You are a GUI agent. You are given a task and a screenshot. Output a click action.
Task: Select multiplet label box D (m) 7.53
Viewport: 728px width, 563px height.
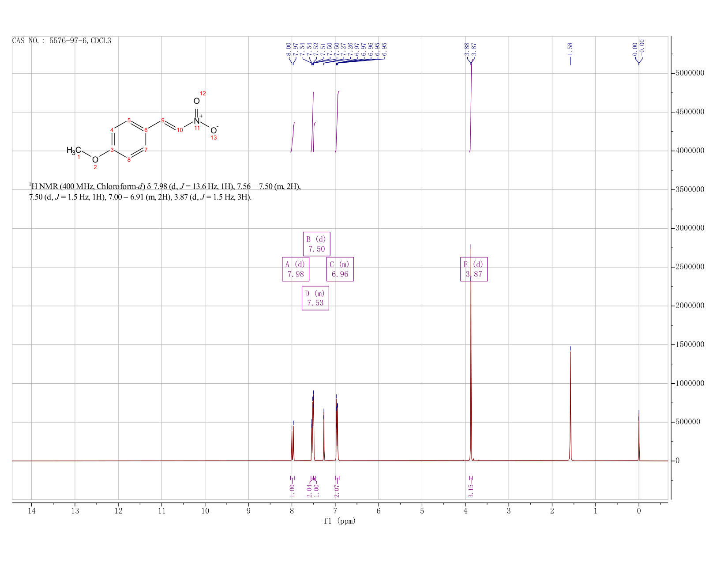click(x=315, y=298)
